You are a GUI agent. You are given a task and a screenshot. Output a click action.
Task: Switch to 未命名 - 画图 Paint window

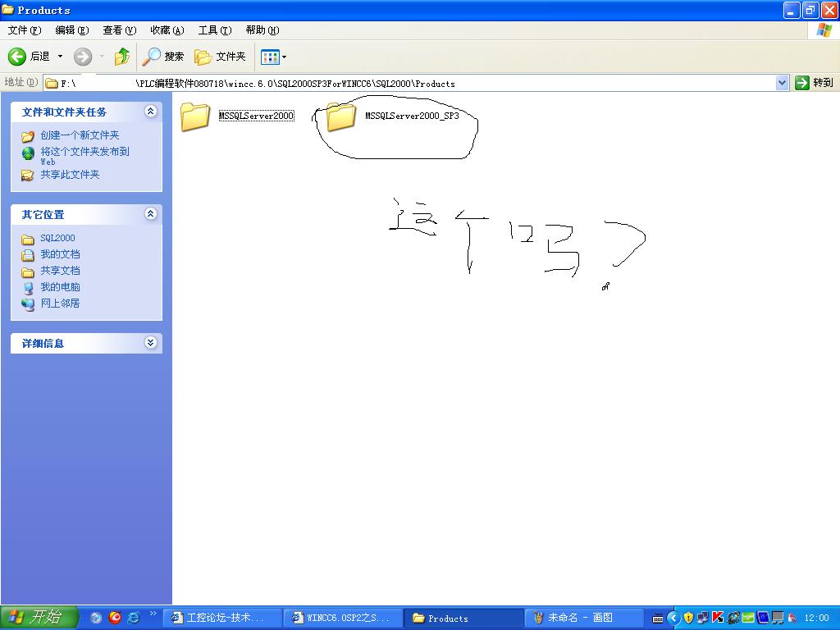[x=585, y=618]
